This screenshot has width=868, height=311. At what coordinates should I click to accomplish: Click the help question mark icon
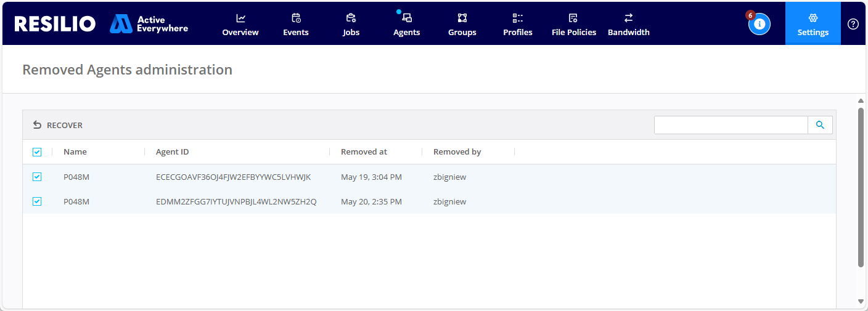click(853, 24)
